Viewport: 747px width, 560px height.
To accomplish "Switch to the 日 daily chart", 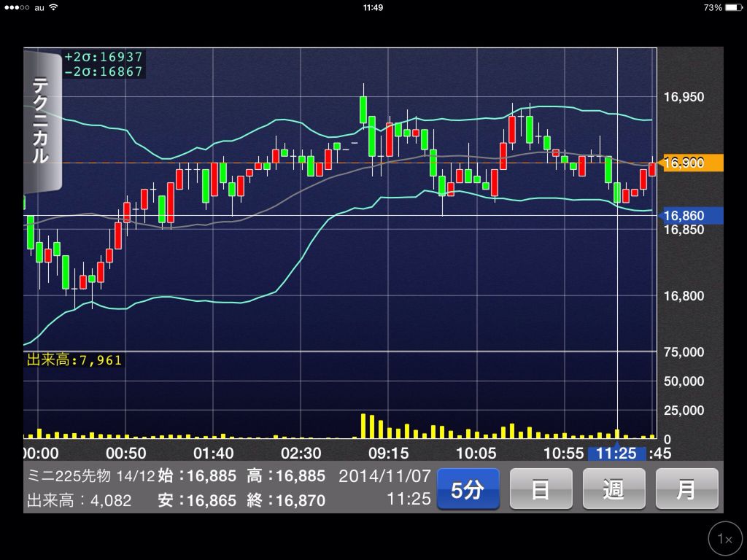I will 541,489.
